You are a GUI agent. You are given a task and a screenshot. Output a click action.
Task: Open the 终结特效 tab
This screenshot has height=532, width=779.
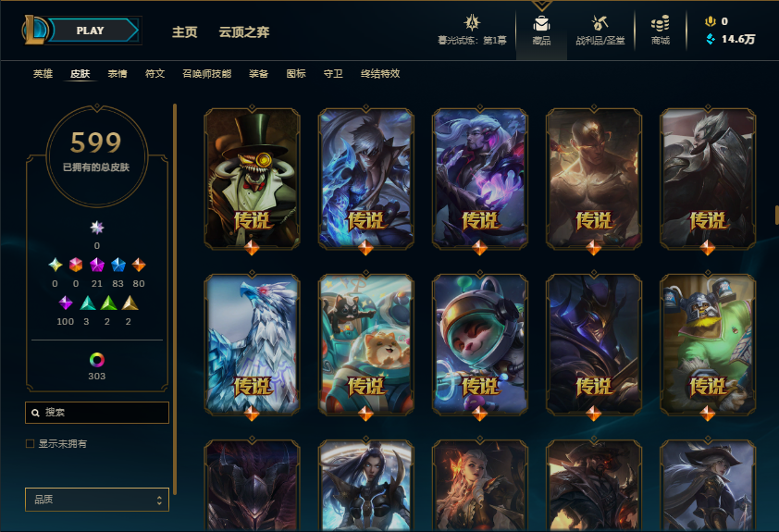[x=380, y=73]
